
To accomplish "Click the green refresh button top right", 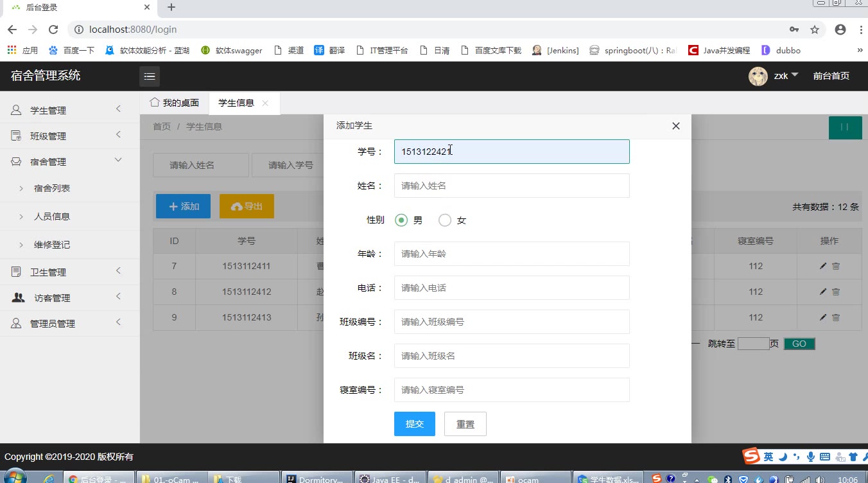I will point(845,127).
